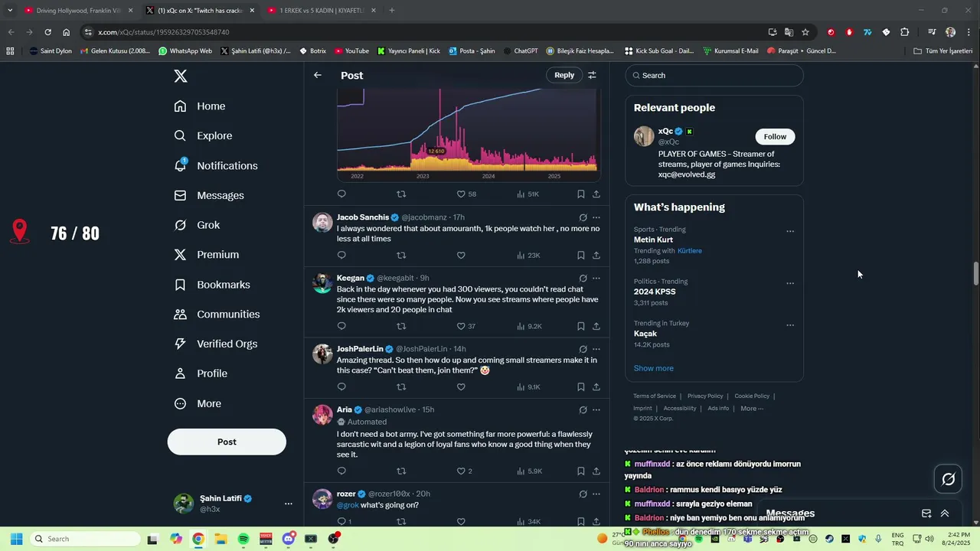The image size is (980, 551).
Task: Open Notifications in sidebar
Action: tap(216, 166)
